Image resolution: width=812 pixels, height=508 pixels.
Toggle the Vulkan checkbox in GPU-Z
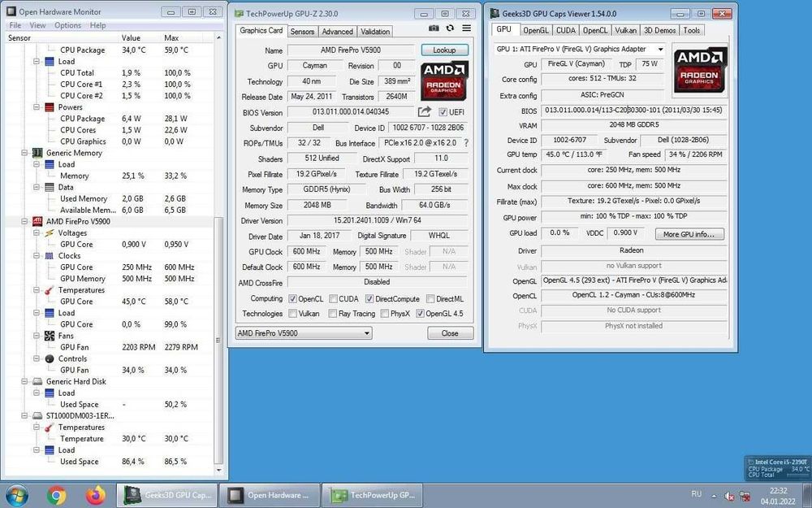coord(292,314)
